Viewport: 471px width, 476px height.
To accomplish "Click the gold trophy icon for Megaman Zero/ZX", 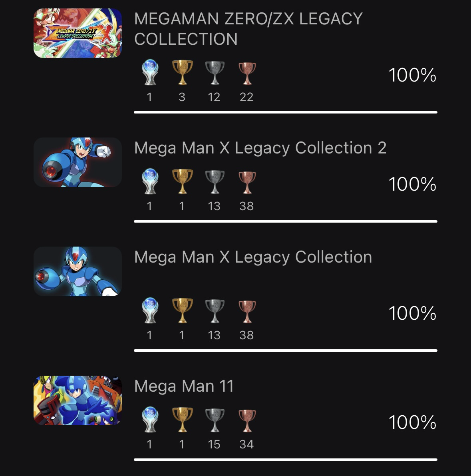I will [183, 72].
